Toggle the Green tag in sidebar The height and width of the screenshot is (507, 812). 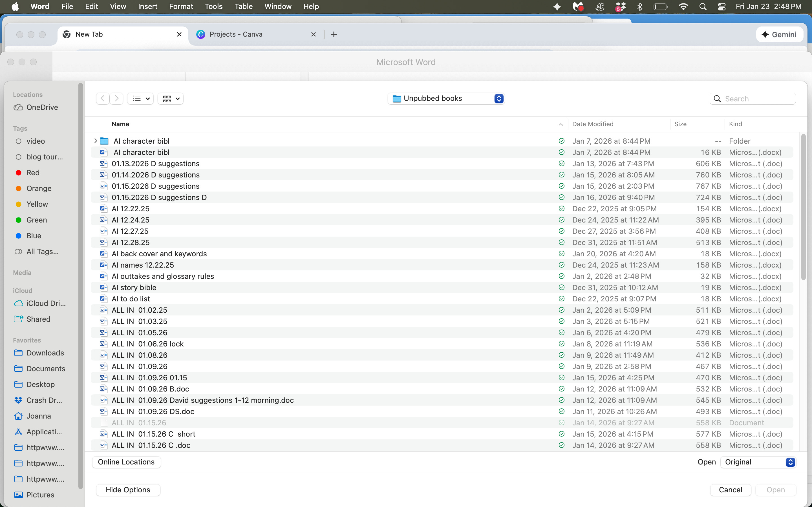(x=37, y=220)
